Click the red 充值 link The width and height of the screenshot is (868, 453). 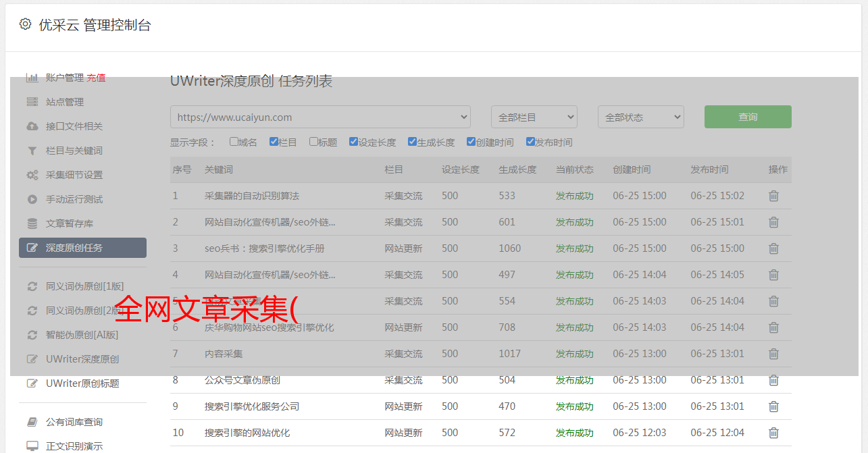pos(96,78)
